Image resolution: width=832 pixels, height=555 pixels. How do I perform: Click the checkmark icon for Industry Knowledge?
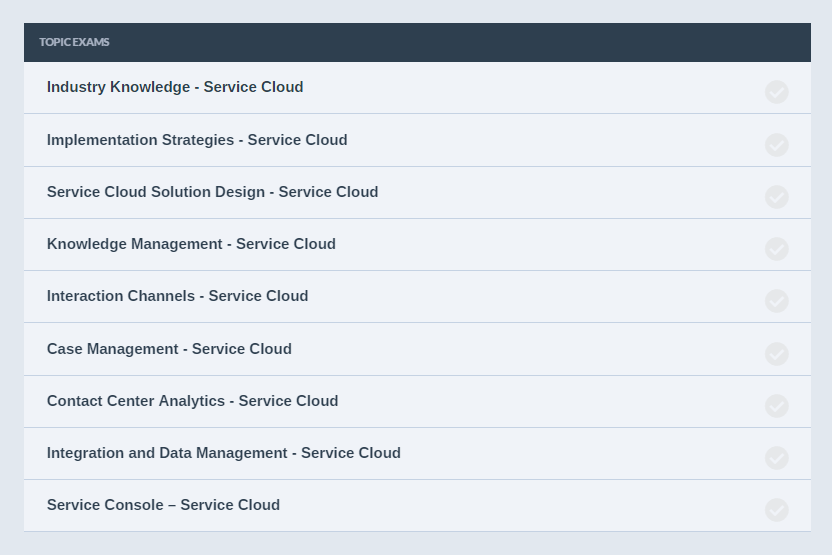point(777,92)
